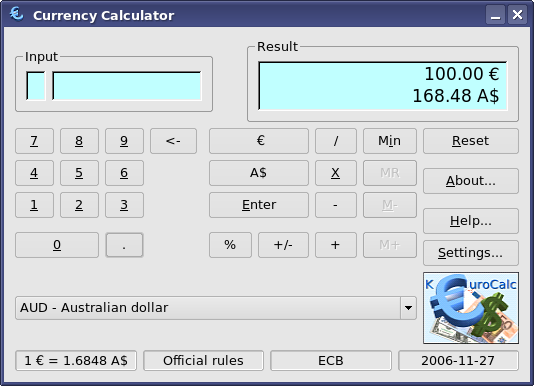This screenshot has height=386, width=534.
Task: Minimize the Currency Calculator window
Action: (495, 15)
